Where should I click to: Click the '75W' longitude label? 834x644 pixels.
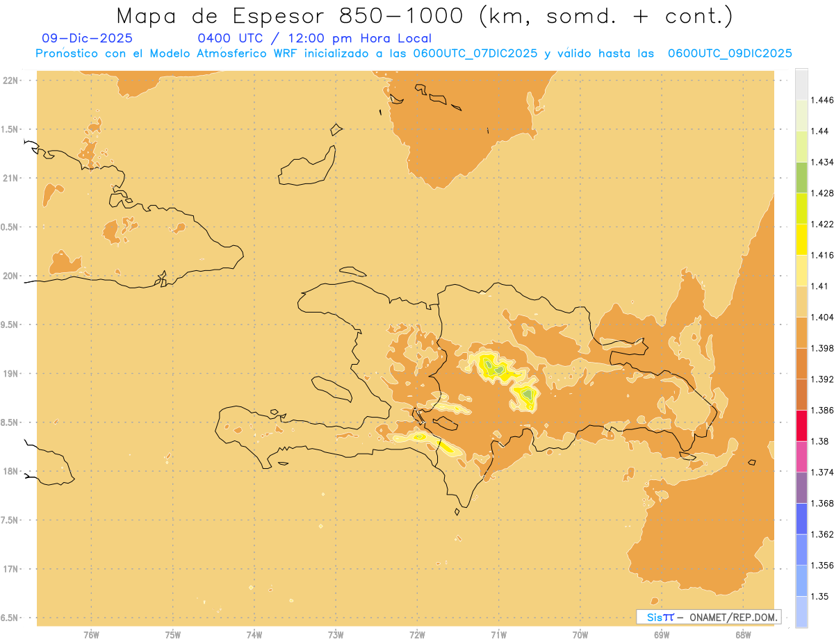(173, 635)
